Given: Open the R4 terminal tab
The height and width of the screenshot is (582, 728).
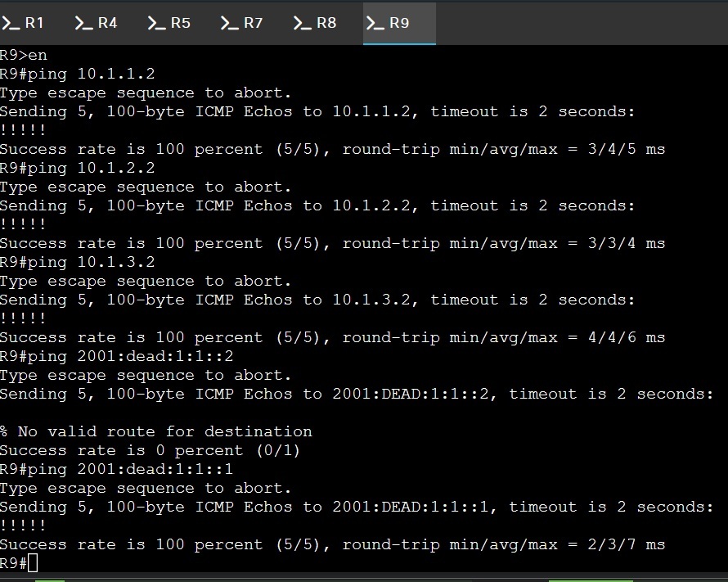Looking at the screenshot, I should [x=96, y=23].
